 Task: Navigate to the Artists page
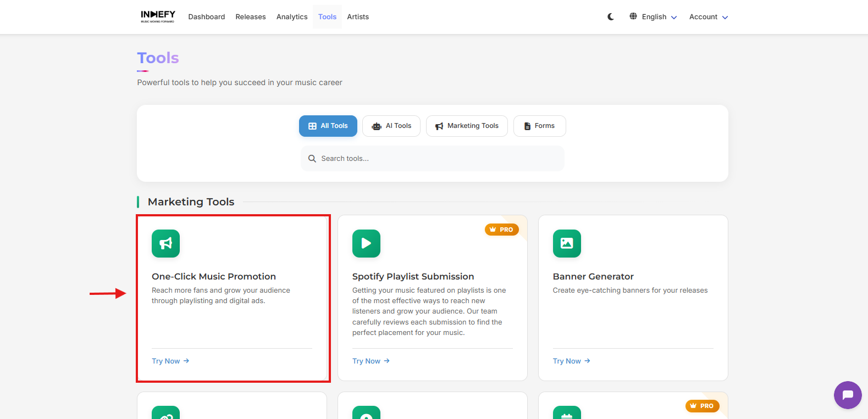pyautogui.click(x=358, y=17)
